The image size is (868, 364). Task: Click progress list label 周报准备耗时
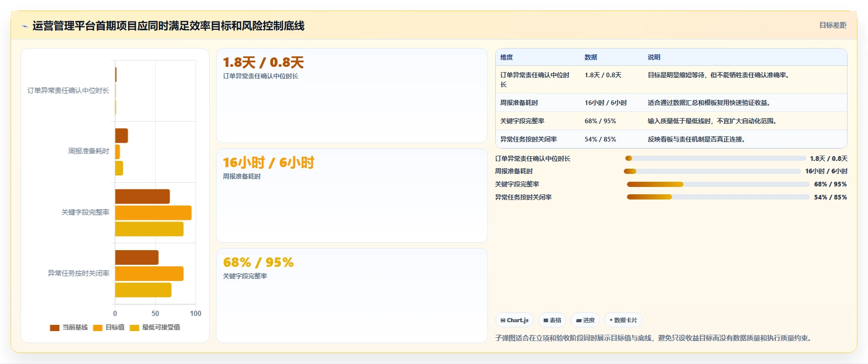[x=514, y=171]
